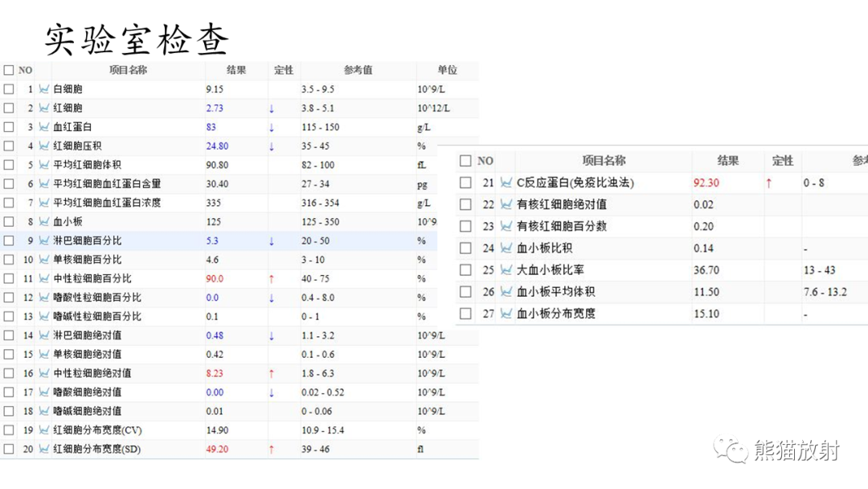
Task: Select the reference range 0 - 8
Action: click(813, 183)
